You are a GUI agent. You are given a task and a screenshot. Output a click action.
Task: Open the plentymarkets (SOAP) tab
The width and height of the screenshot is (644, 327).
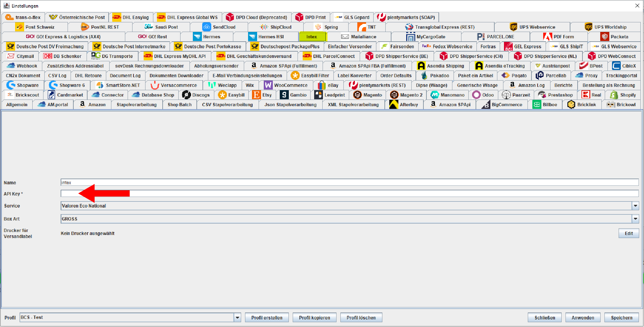(406, 17)
